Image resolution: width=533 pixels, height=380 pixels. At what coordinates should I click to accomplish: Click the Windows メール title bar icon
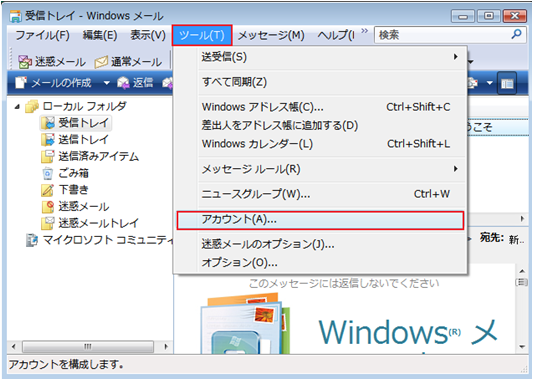point(16,16)
